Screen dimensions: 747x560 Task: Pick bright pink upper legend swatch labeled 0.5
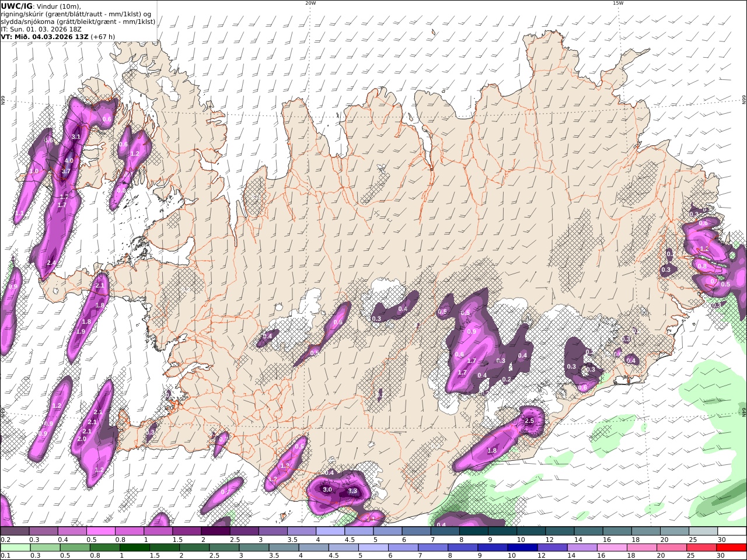pos(100,531)
